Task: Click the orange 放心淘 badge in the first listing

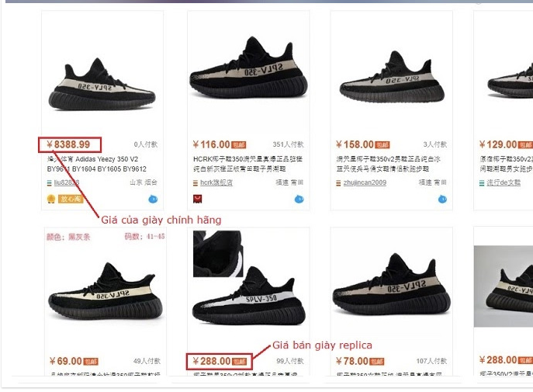Action: point(71,199)
